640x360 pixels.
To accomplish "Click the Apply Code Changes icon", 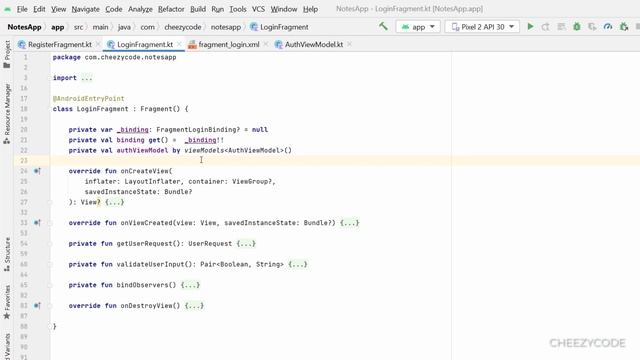I will [x=562, y=27].
